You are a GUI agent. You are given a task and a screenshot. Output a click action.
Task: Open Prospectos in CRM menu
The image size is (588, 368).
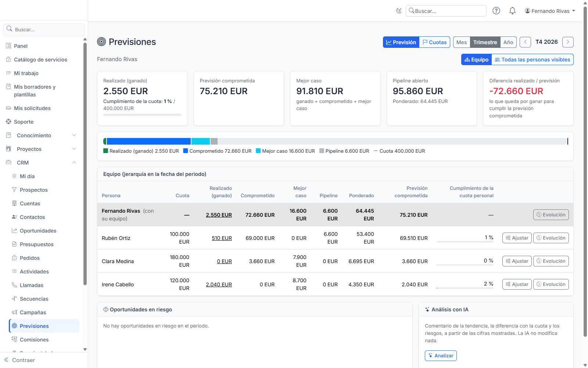44,190
